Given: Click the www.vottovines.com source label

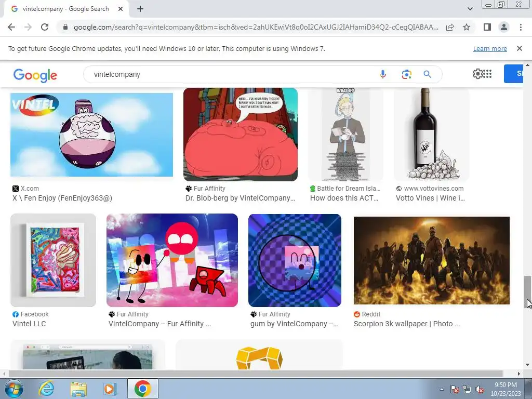Looking at the screenshot, I should 434,188.
